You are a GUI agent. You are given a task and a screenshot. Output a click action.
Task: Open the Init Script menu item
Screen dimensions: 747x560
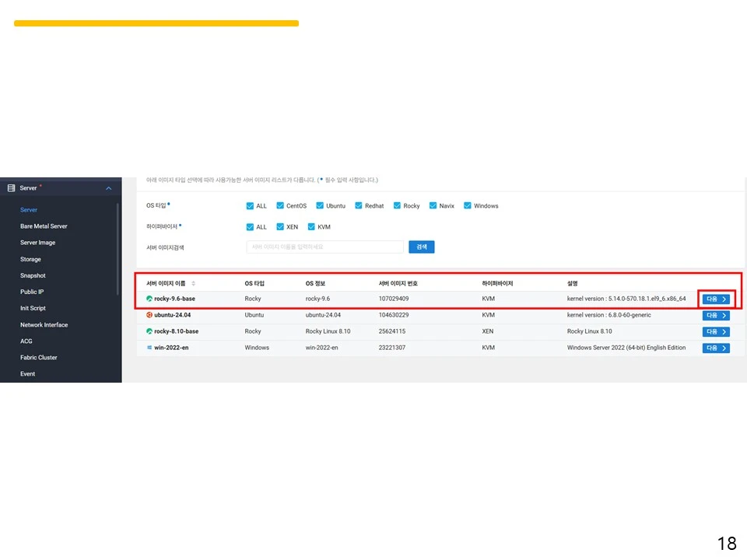[x=33, y=308]
